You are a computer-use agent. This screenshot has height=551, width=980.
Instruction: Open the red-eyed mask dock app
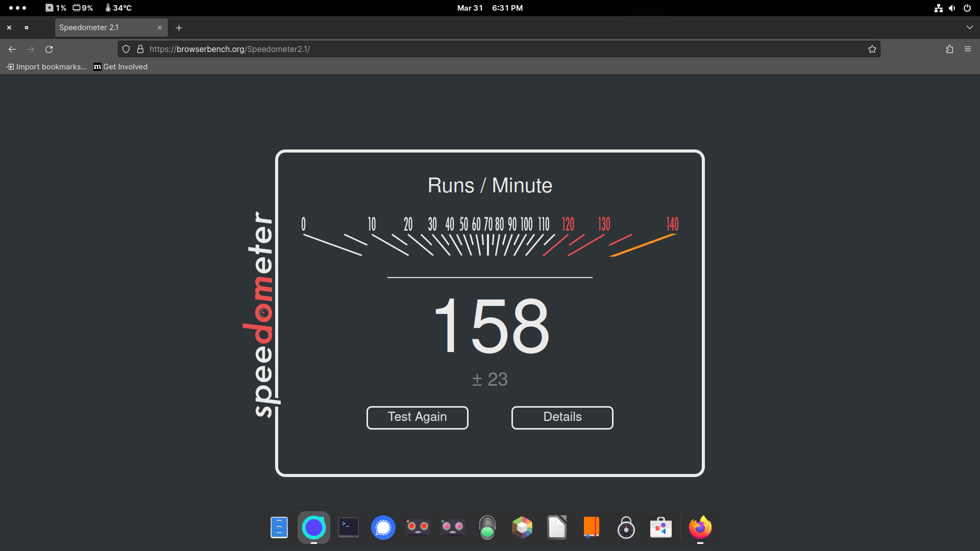click(418, 528)
